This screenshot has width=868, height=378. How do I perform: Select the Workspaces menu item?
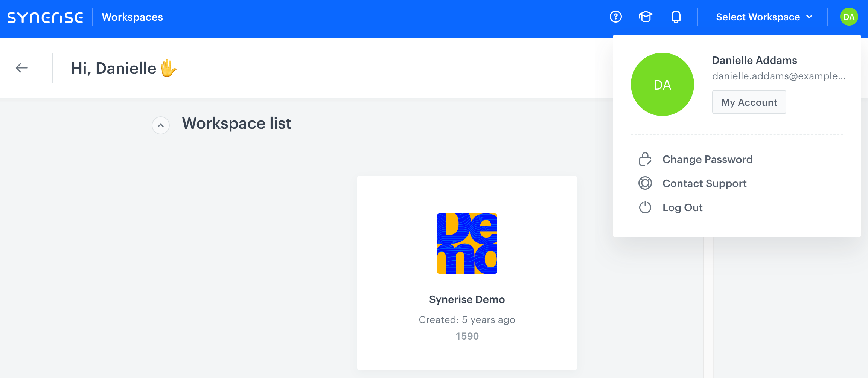(x=132, y=17)
